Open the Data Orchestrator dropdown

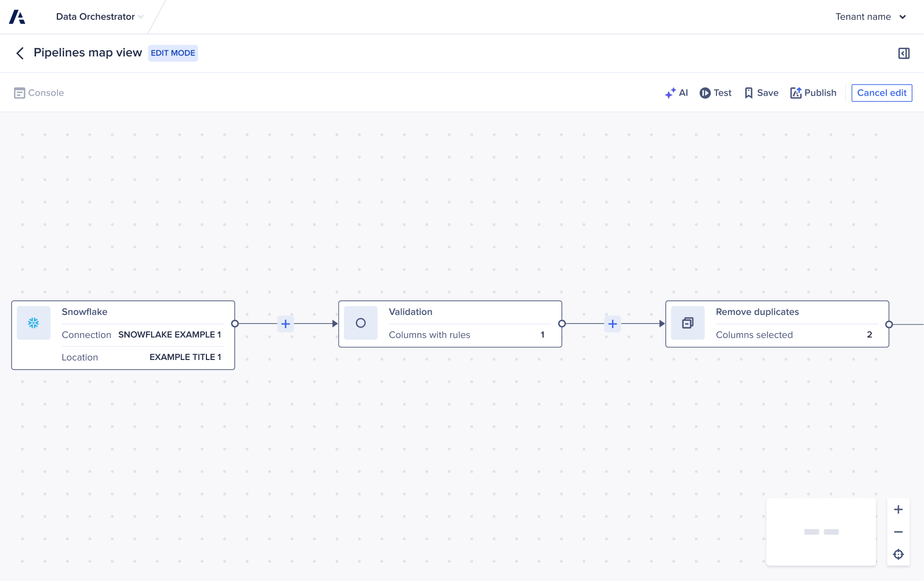click(100, 17)
